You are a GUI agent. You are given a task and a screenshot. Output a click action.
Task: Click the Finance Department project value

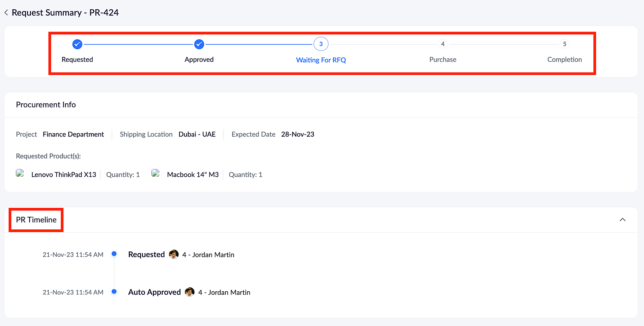73,134
